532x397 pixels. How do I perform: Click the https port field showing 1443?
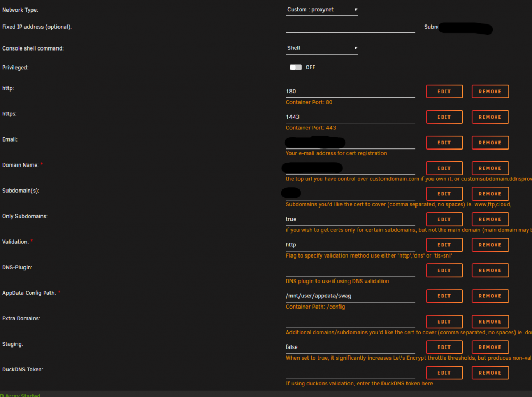(x=351, y=117)
